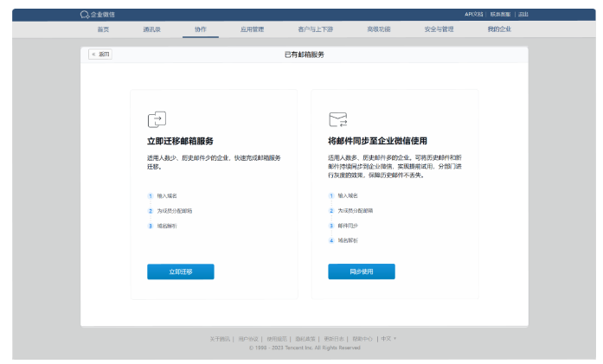Go back using the 返回 button
This screenshot has height=364, width=603.
coord(100,54)
